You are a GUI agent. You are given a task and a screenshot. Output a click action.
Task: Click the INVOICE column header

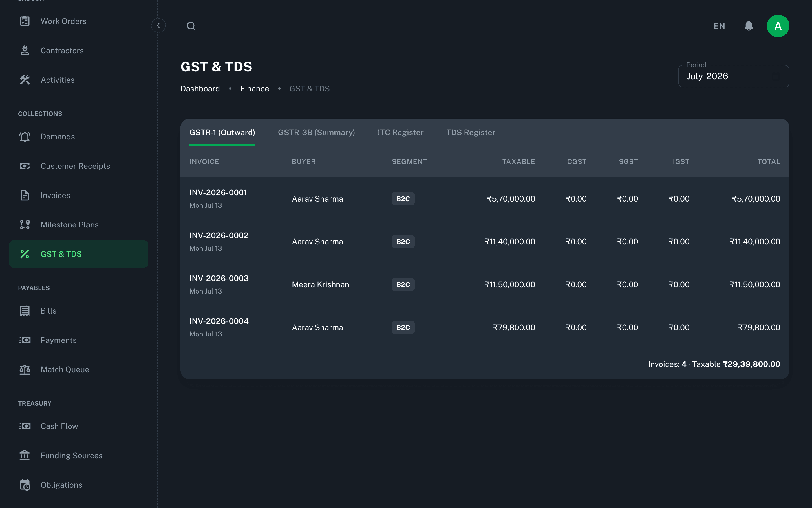(x=204, y=162)
